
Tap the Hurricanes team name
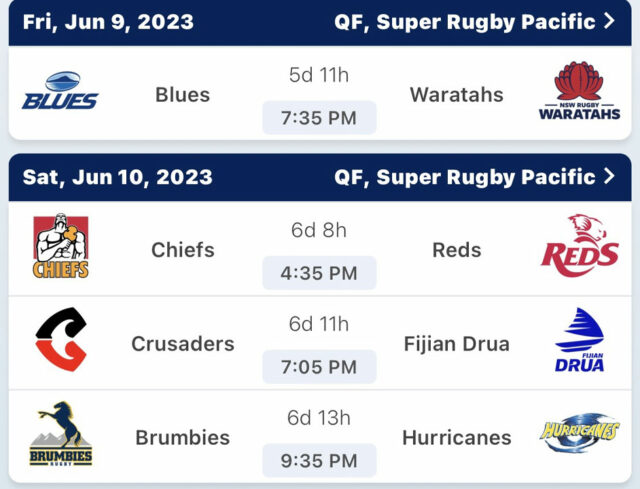point(457,438)
